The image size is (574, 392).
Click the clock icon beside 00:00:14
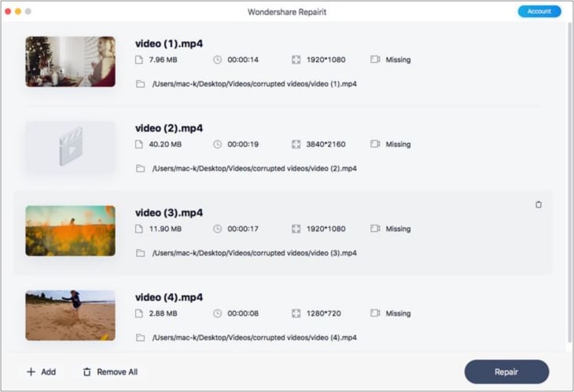(x=217, y=60)
